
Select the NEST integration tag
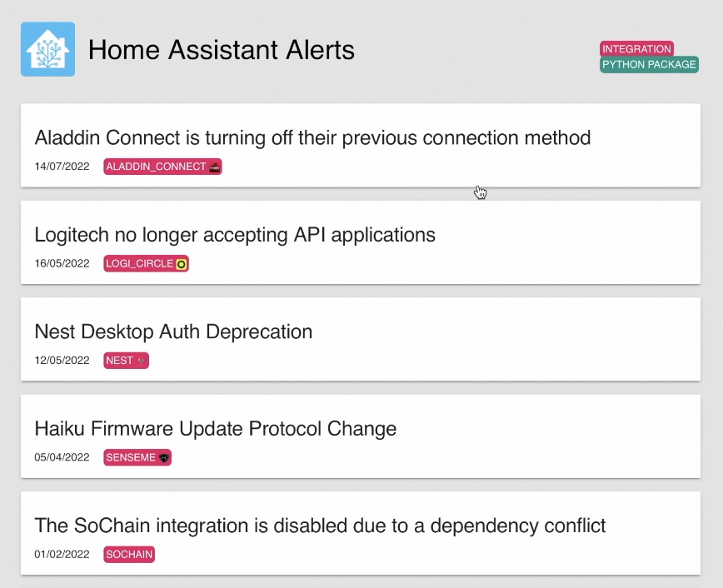126,361
